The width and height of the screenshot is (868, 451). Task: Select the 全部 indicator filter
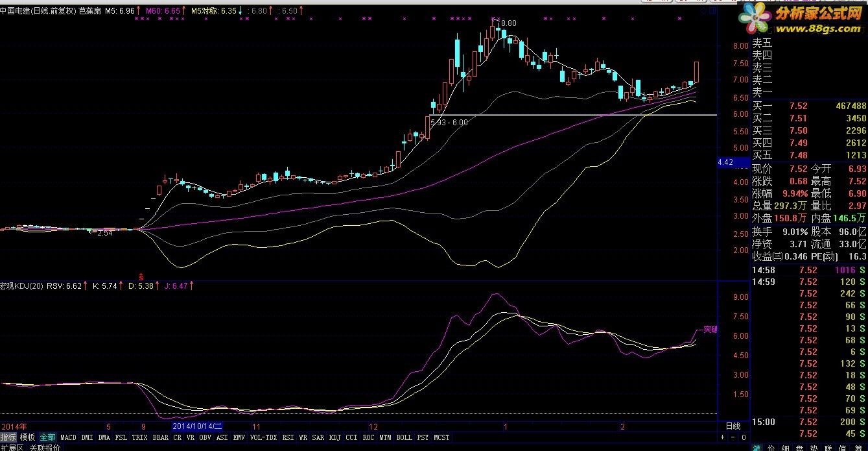(x=47, y=437)
